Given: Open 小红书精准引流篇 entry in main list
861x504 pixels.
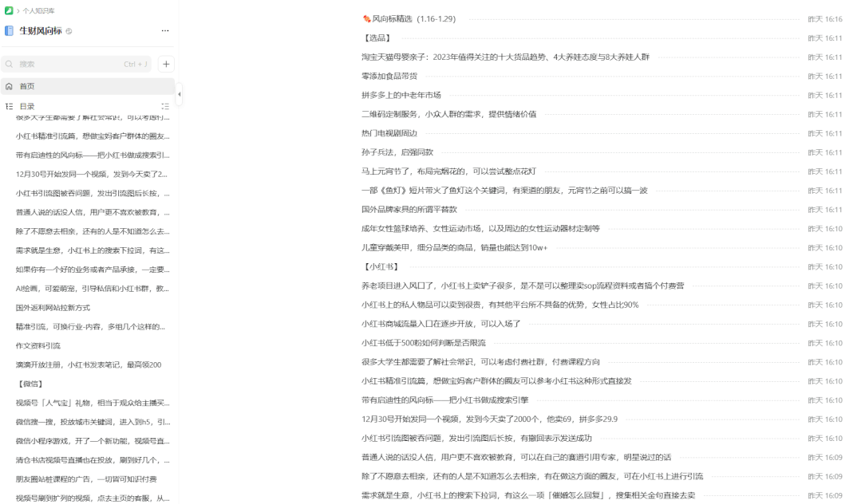Looking at the screenshot, I should (497, 381).
